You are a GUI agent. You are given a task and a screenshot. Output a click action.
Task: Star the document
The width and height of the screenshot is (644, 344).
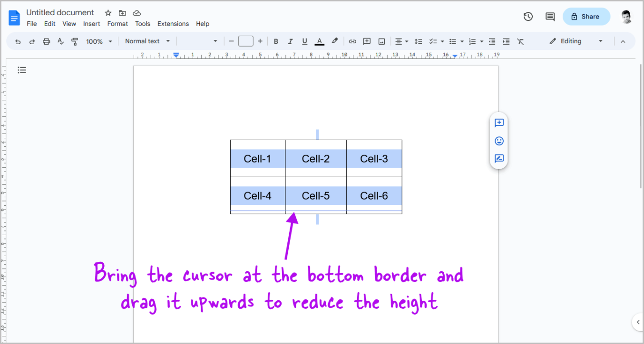pyautogui.click(x=108, y=13)
